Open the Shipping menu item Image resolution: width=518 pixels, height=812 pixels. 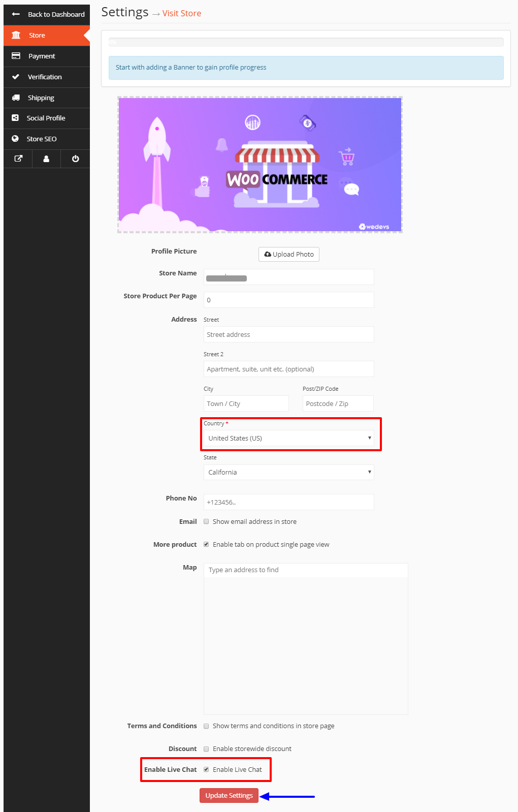point(47,98)
